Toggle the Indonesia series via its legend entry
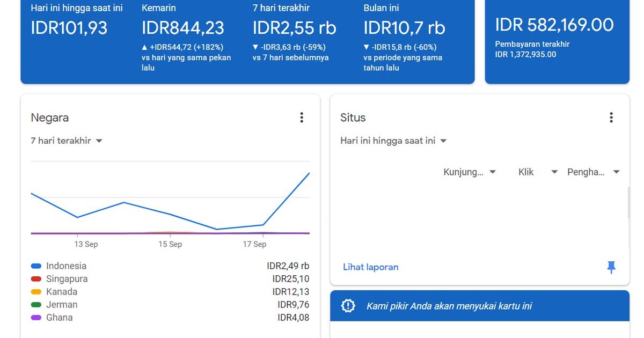 tap(65, 266)
